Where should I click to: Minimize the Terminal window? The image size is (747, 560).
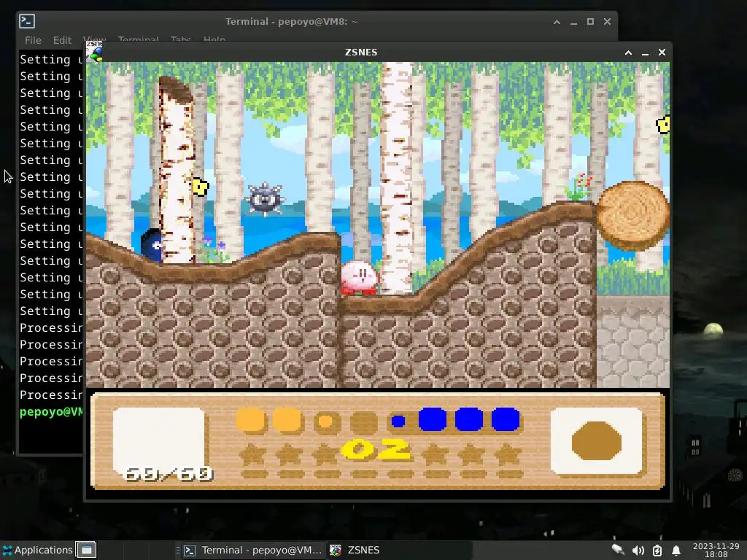click(x=573, y=22)
